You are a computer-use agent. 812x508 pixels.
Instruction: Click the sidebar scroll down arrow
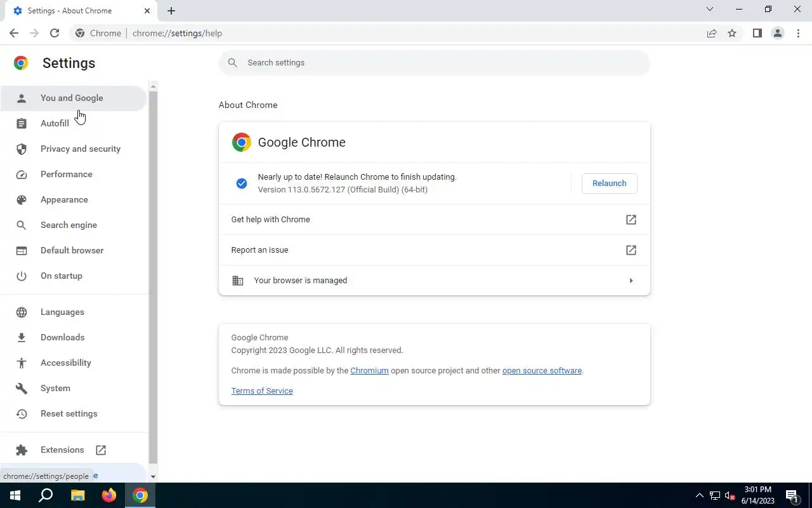[x=153, y=476]
